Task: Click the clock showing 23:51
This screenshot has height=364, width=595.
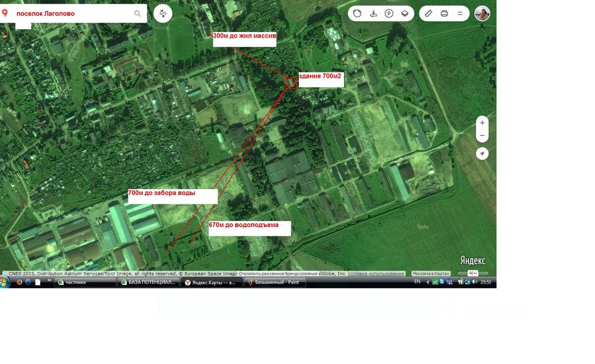Action: coord(486,282)
